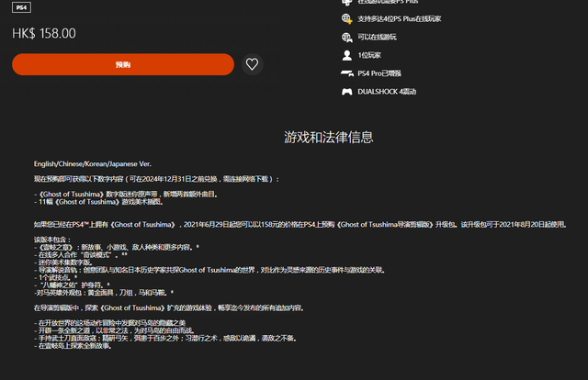588x380 pixels.
Task: Click the DUALSHOCK 4 controller icon
Action: tap(347, 92)
